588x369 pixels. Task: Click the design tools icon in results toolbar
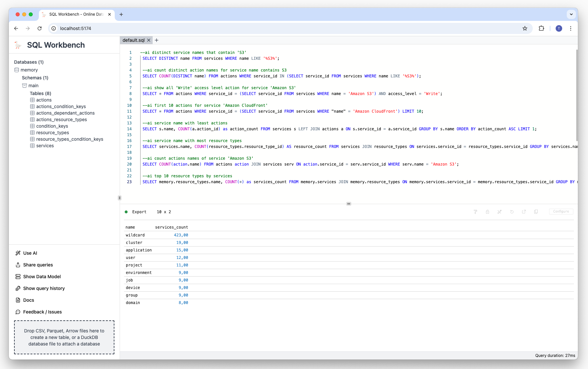(499, 212)
